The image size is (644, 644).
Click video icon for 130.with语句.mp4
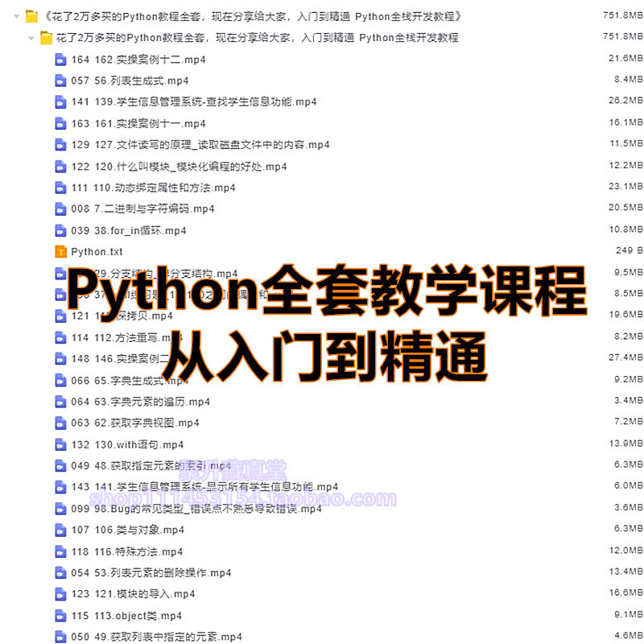click(x=60, y=444)
